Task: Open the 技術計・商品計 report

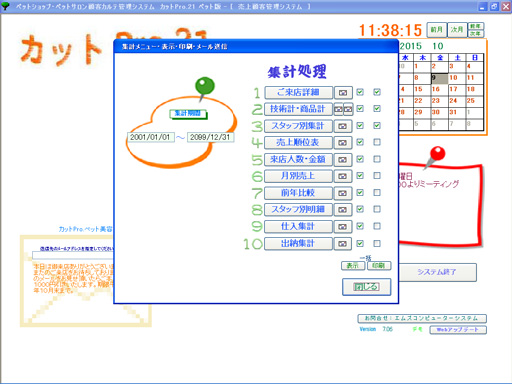Action: click(x=298, y=109)
